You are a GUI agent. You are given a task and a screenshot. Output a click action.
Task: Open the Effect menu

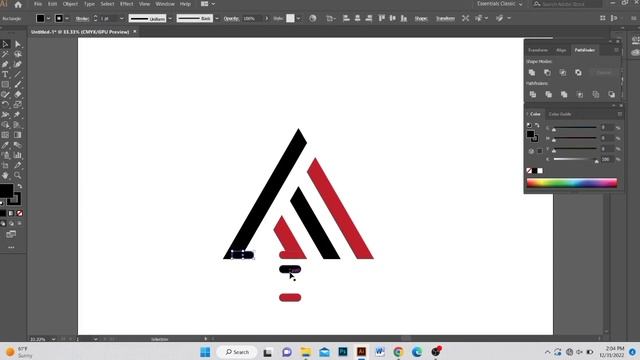127,4
